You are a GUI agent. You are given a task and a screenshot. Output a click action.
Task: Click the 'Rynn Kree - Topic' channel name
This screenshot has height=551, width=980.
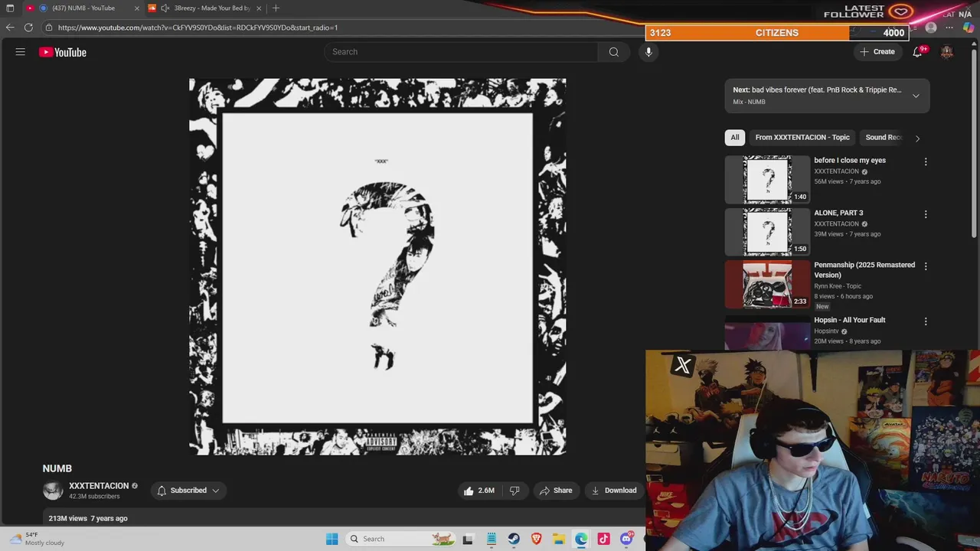[x=838, y=286]
